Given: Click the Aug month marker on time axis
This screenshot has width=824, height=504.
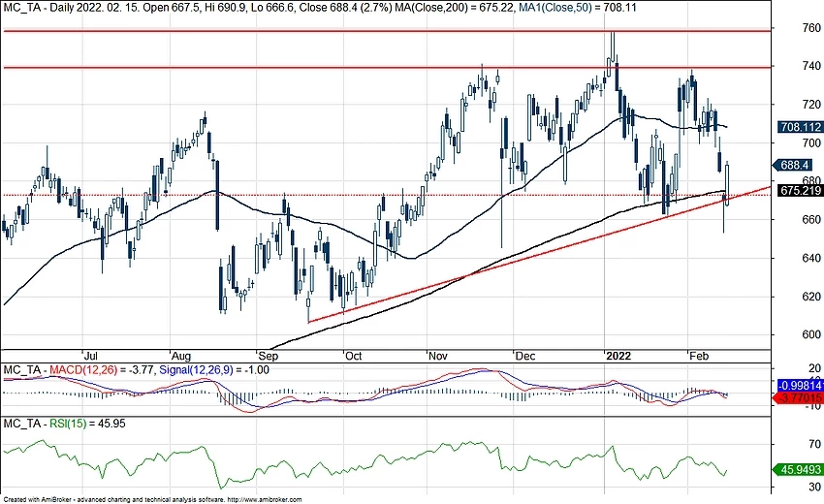Looking at the screenshot, I should click(x=180, y=356).
